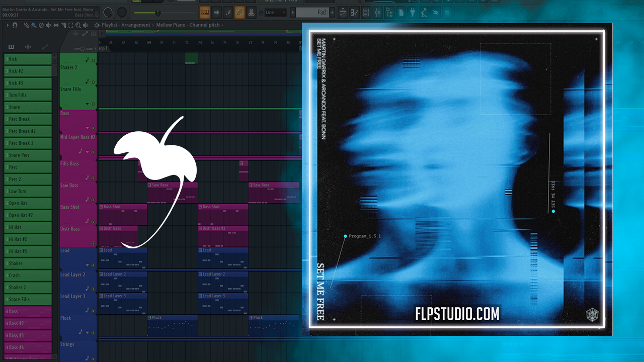The image size is (644, 362).
Task: Adjust the green master volume slider
Action: pos(157,13)
